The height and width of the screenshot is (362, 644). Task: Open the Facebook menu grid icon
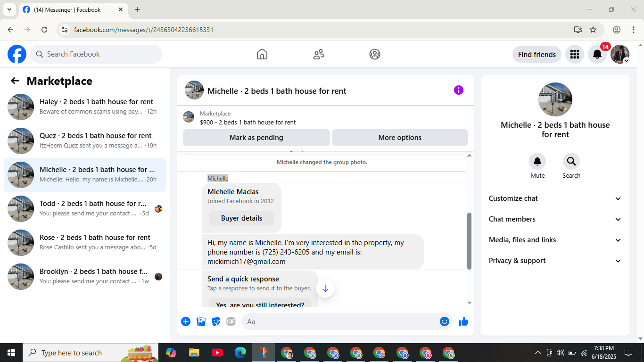(574, 54)
